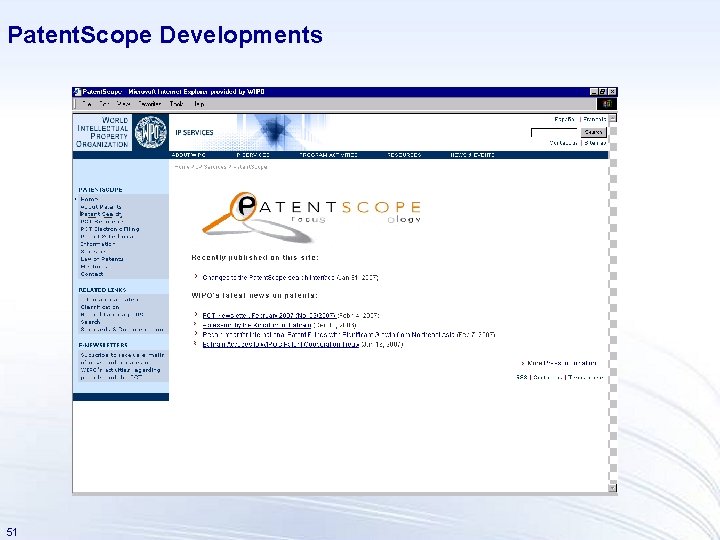Screen dimensions: 720x540
Task: Open Law of Patents in the sidebar
Action: pos(102,259)
